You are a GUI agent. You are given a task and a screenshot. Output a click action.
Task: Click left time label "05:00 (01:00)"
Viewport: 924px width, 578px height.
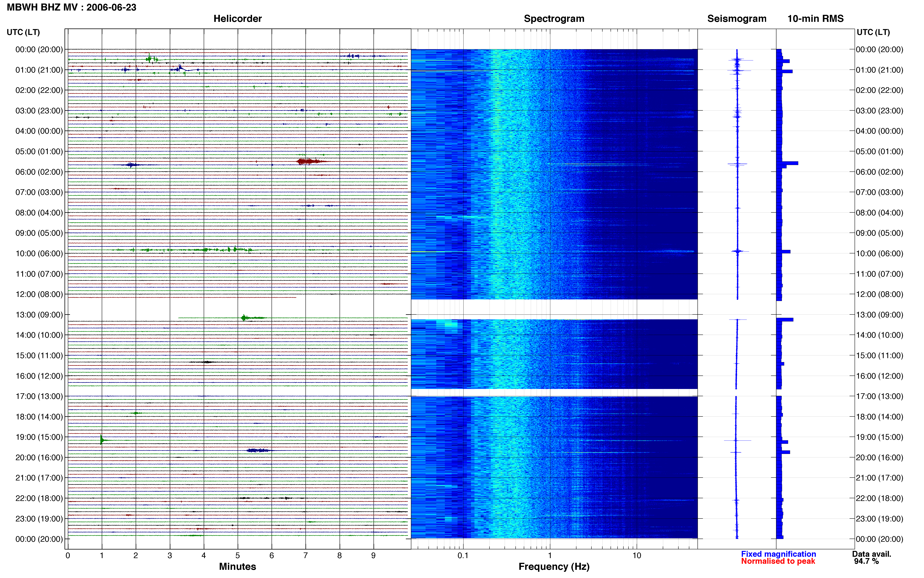(39, 151)
